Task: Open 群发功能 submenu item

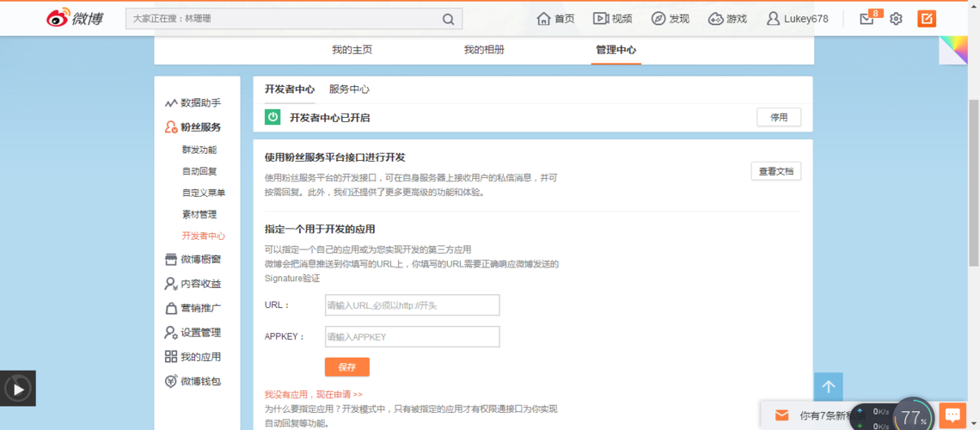Action: tap(199, 150)
